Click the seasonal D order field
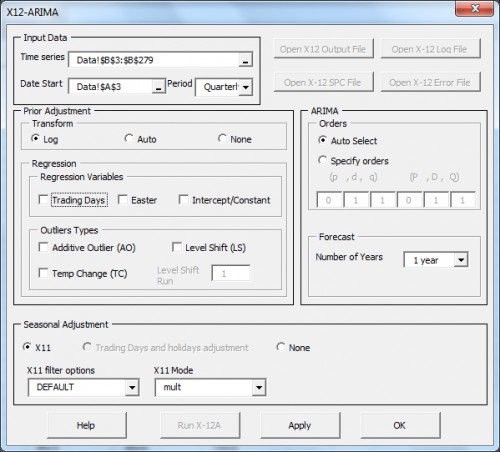 (x=436, y=200)
